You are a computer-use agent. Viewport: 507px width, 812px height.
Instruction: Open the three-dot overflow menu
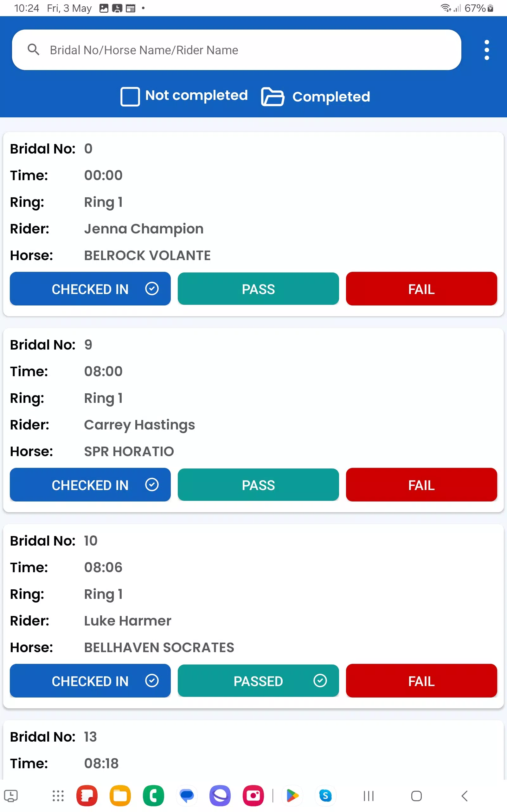[x=486, y=50]
